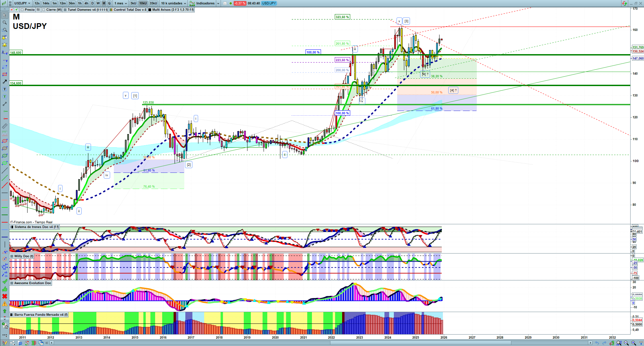This screenshot has width=644, height=346.
Task: Click the 148,600 price level label
Action: pyautogui.click(x=16, y=52)
